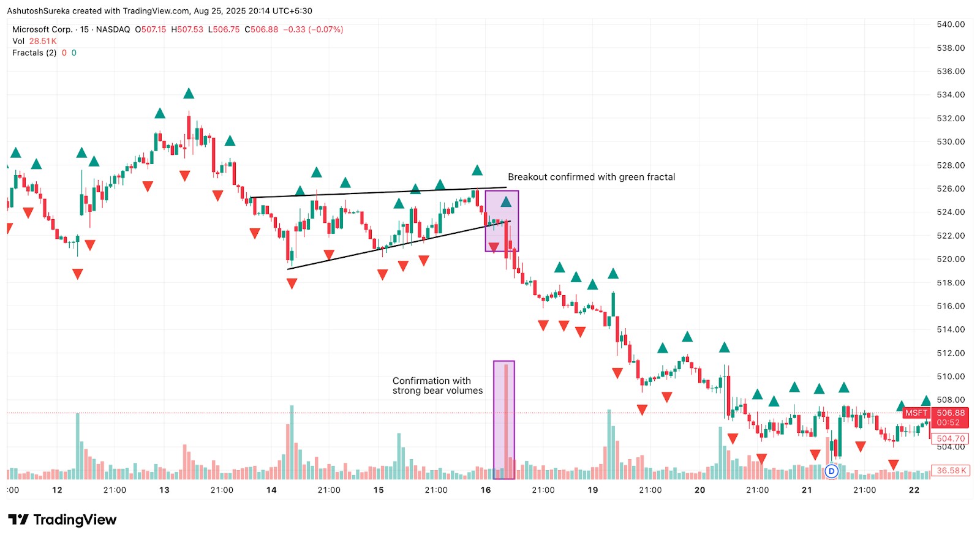Click the 520.00 price axis label
980x540 pixels.
click(951, 259)
